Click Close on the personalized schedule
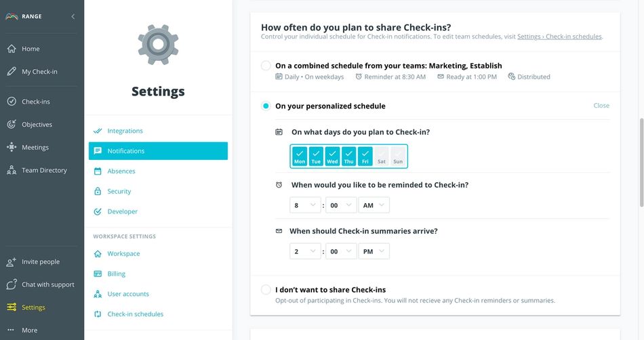The image size is (644, 340). [601, 106]
